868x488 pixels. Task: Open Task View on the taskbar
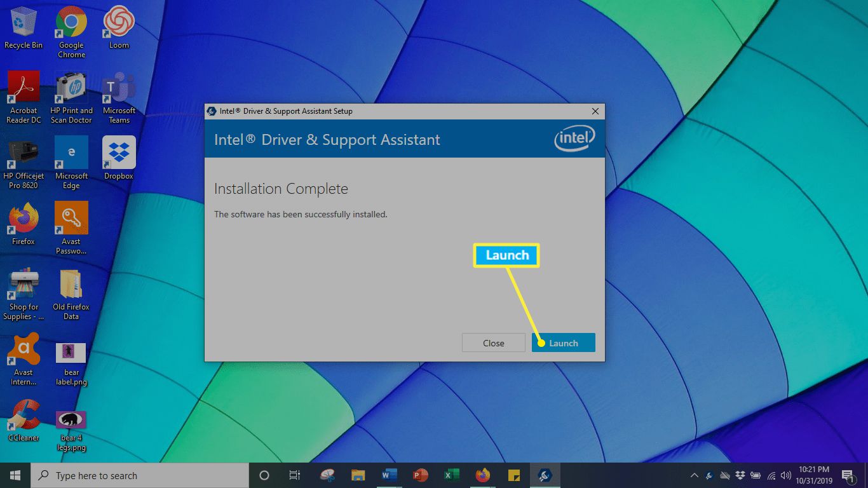(x=295, y=475)
